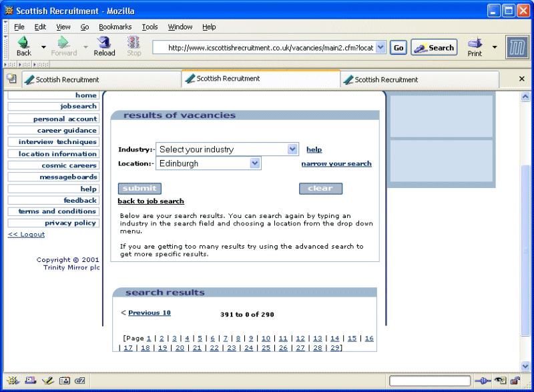The height and width of the screenshot is (392, 534).
Task: Click the Go button
Action: coord(398,47)
